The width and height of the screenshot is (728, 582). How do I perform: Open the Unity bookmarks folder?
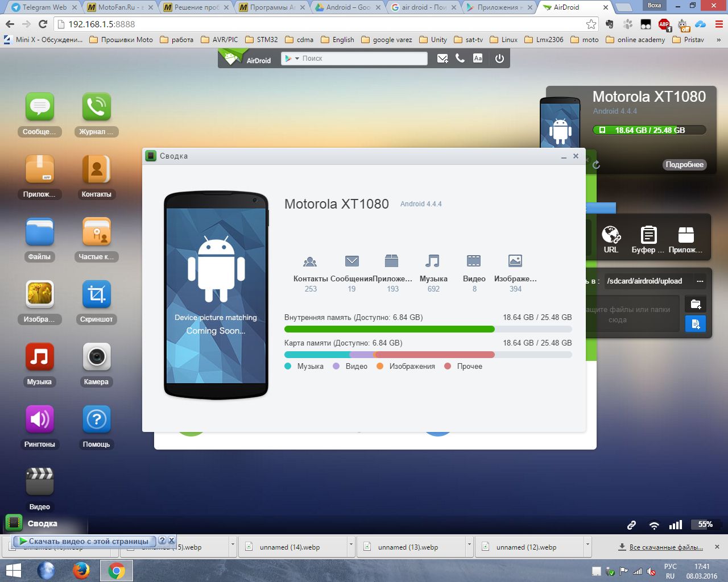pos(433,40)
